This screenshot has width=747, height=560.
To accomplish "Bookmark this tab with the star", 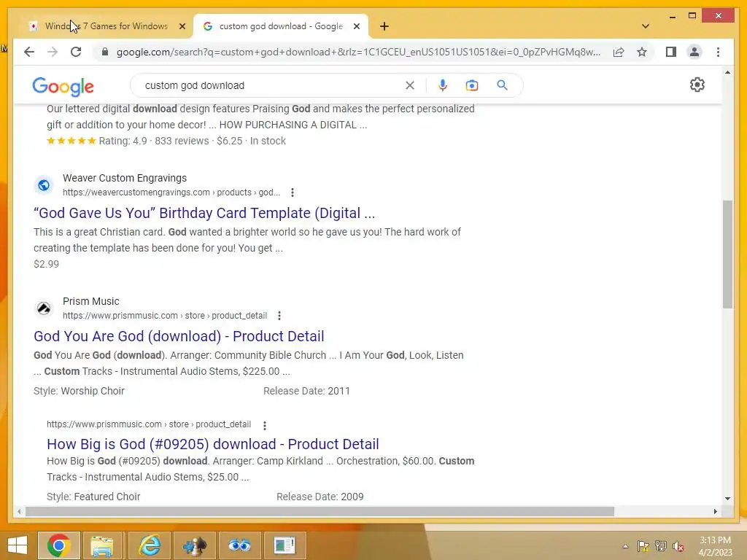I will tap(642, 52).
